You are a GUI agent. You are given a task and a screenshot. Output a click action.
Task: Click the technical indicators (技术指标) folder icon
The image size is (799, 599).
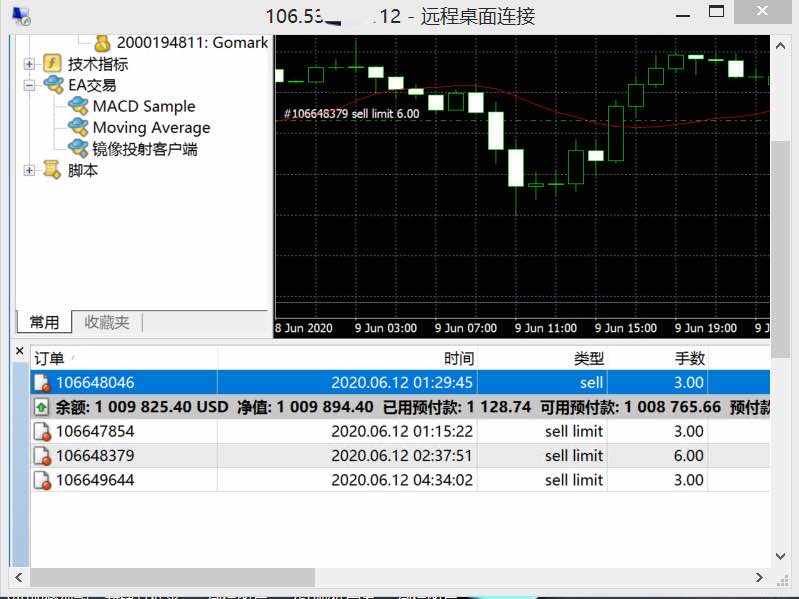pos(52,64)
